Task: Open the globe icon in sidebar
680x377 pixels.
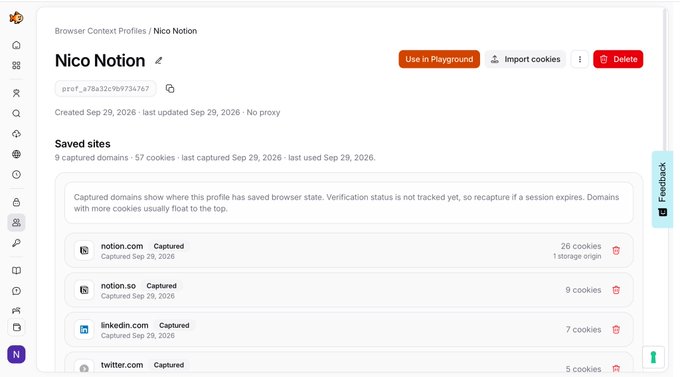Action: pos(16,154)
